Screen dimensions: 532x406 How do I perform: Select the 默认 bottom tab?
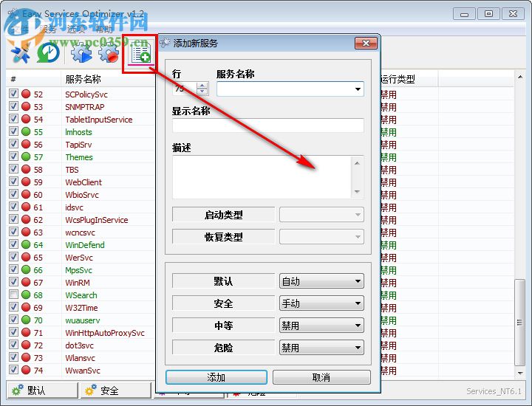[42, 390]
